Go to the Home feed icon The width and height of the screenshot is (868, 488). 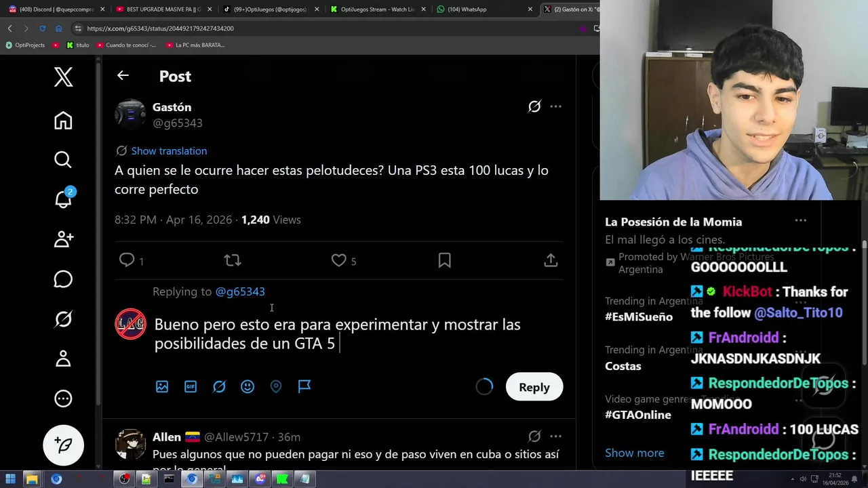click(x=63, y=121)
